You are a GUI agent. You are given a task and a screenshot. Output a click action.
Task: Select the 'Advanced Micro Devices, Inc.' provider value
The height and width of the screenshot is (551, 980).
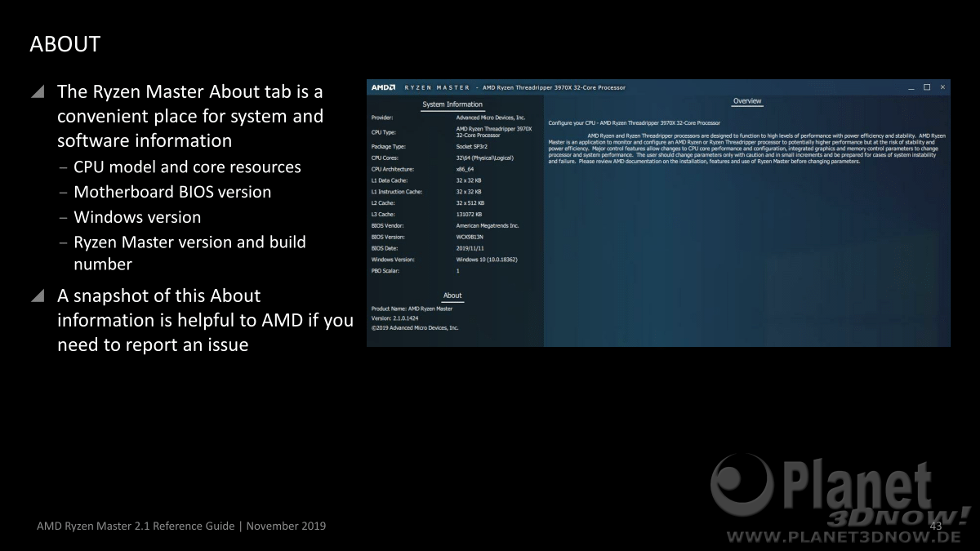tap(490, 118)
